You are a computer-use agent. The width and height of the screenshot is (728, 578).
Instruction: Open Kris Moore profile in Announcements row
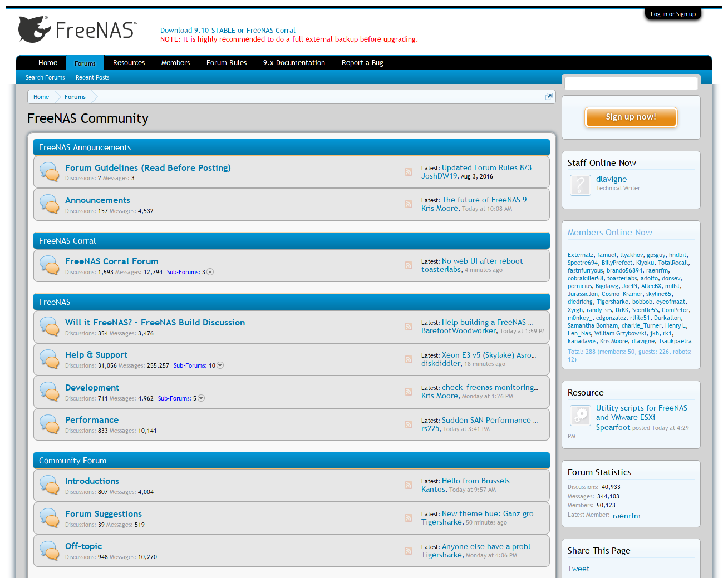(x=440, y=208)
